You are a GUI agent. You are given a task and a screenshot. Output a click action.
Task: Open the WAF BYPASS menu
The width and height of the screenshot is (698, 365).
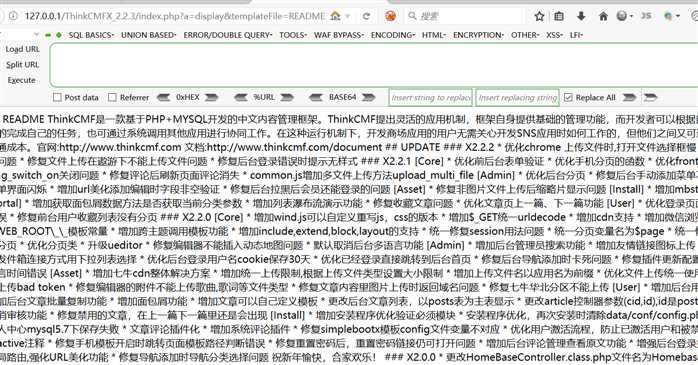coord(339,35)
